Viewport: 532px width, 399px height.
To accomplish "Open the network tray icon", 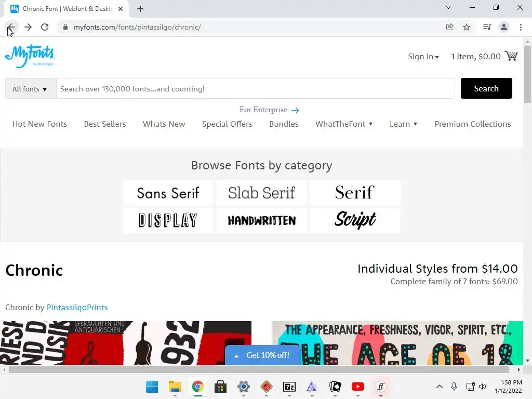I will tap(470, 387).
